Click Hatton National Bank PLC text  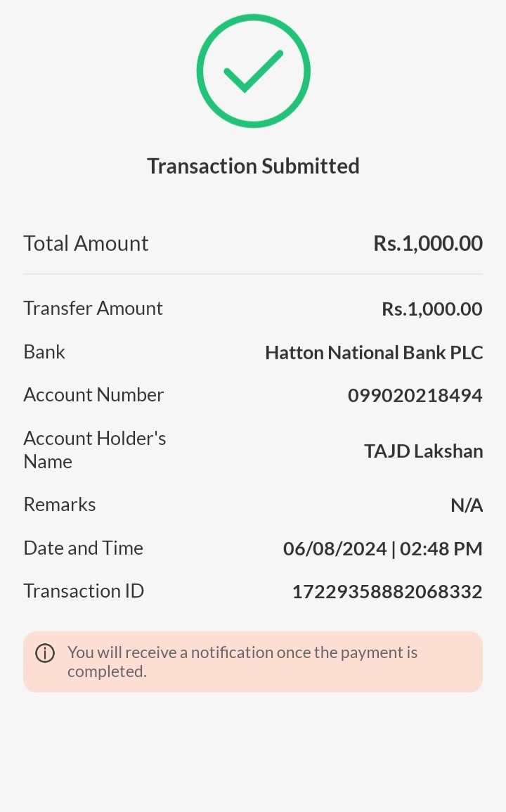pos(373,352)
